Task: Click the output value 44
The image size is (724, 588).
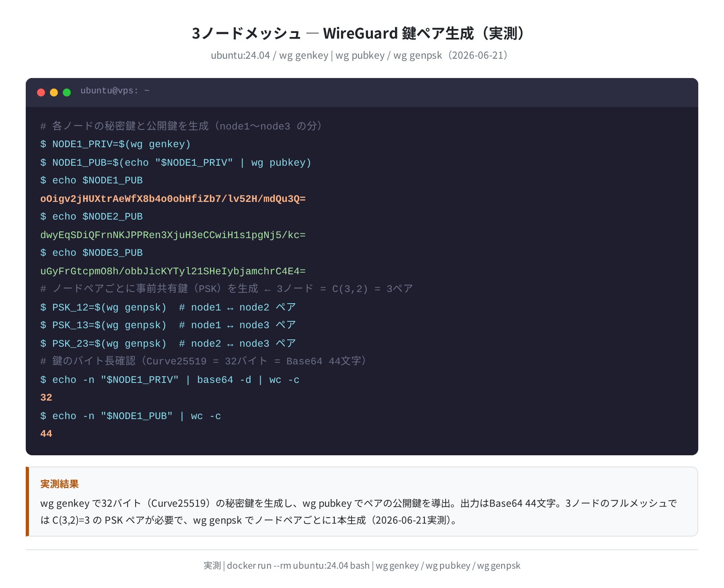Action: tap(46, 434)
